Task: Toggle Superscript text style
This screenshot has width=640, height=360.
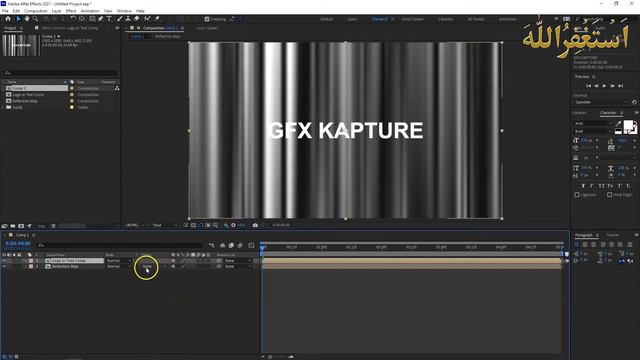Action: coord(619,186)
